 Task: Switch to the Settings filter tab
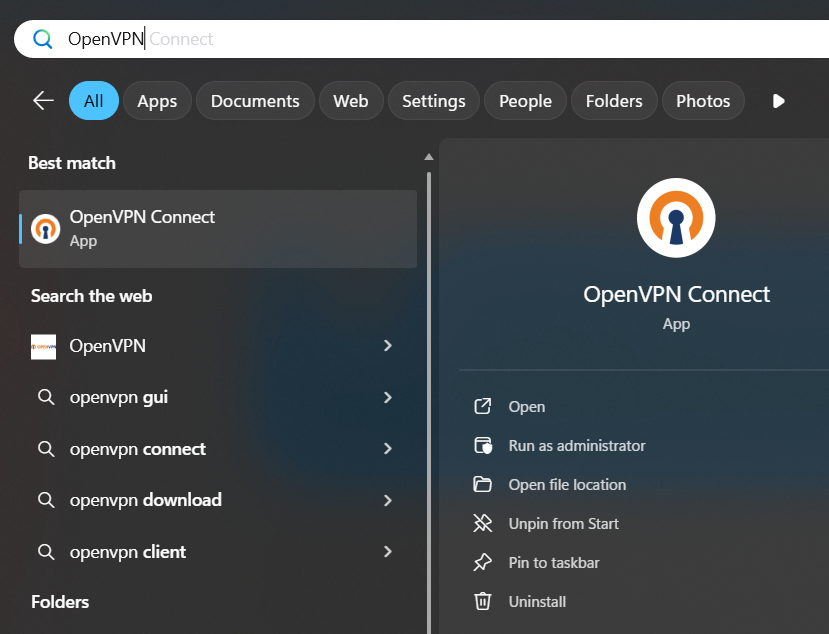434,100
